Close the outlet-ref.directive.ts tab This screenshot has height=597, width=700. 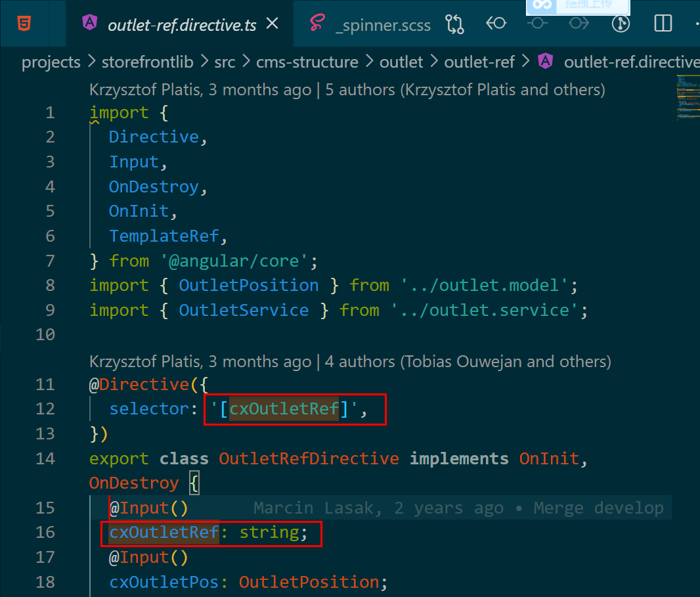(272, 24)
